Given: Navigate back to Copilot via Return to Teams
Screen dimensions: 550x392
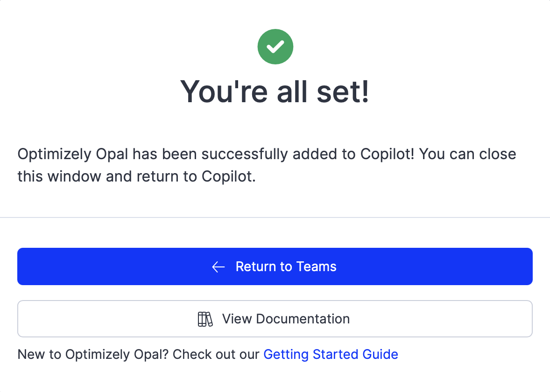Looking at the screenshot, I should tap(275, 266).
